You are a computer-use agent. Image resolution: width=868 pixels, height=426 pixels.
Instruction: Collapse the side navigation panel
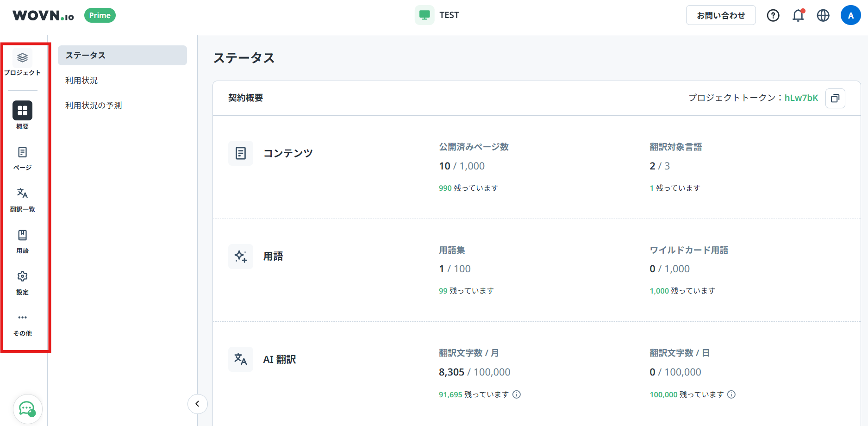pos(197,404)
